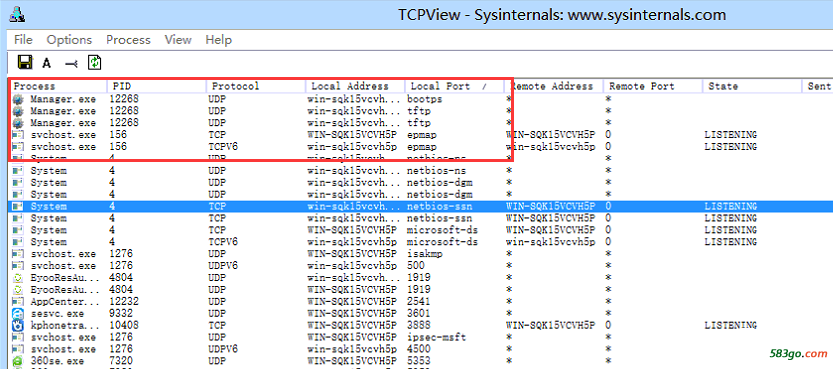Toggle the show unconnected endpoints toolbar icon

click(x=71, y=64)
